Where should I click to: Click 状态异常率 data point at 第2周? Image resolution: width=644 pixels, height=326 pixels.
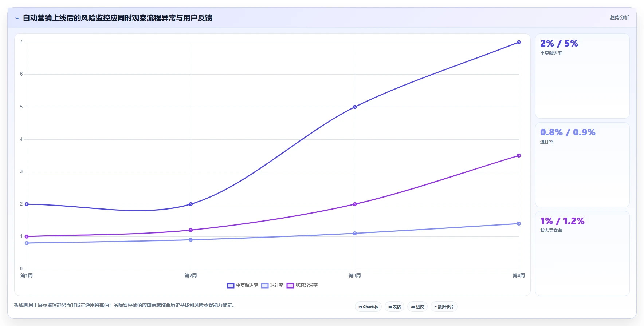click(191, 230)
